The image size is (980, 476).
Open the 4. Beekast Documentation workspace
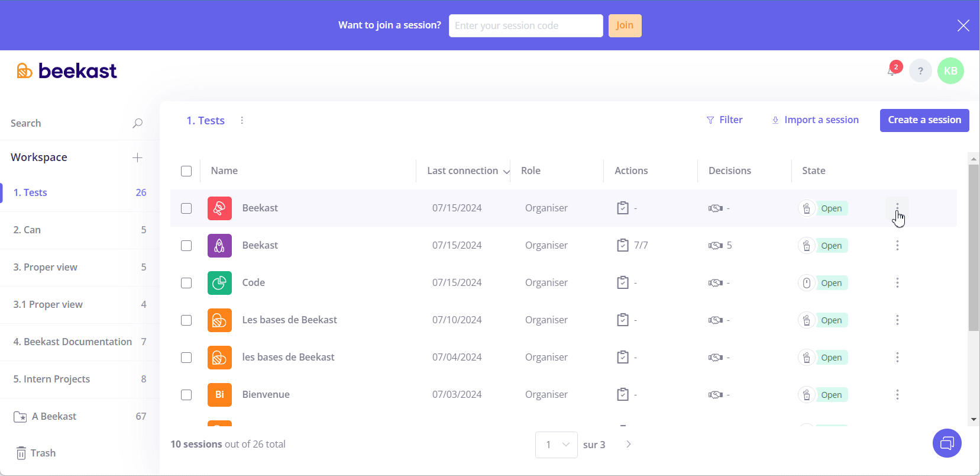(x=80, y=342)
